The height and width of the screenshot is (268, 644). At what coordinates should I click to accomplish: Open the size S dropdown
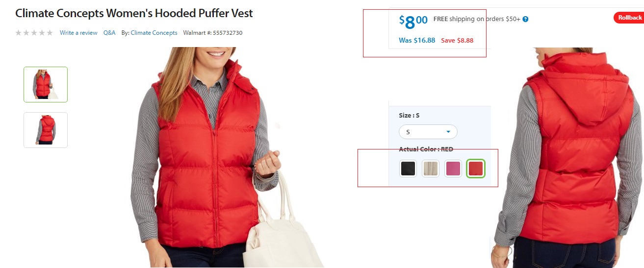pos(428,132)
